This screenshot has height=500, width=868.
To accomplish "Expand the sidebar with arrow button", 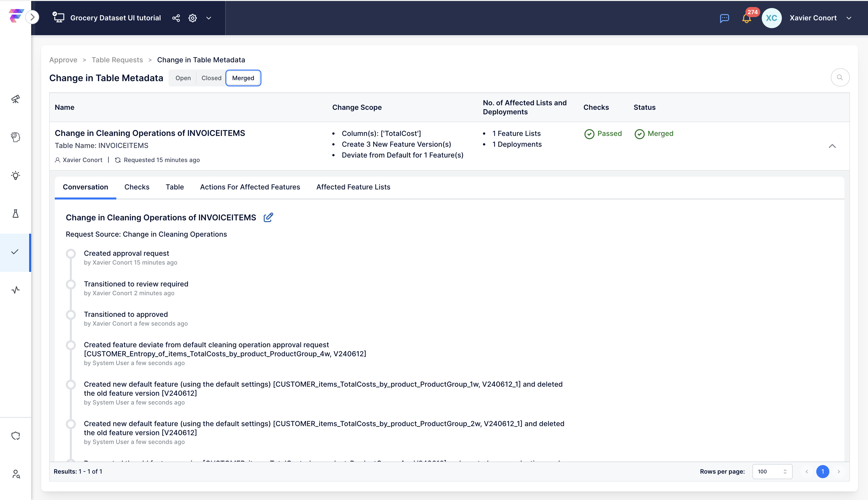I will click(x=32, y=17).
